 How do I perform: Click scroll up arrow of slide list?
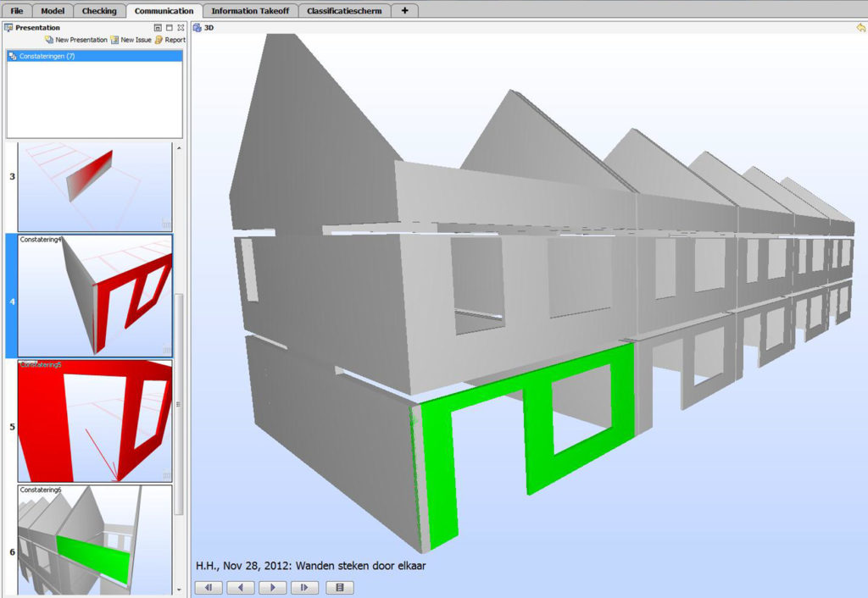coord(178,147)
